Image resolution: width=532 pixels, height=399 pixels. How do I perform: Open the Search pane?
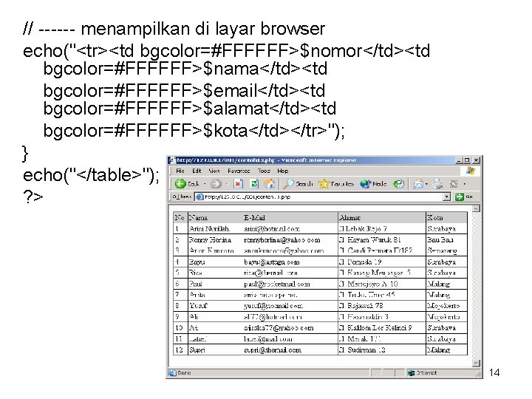coord(299,184)
